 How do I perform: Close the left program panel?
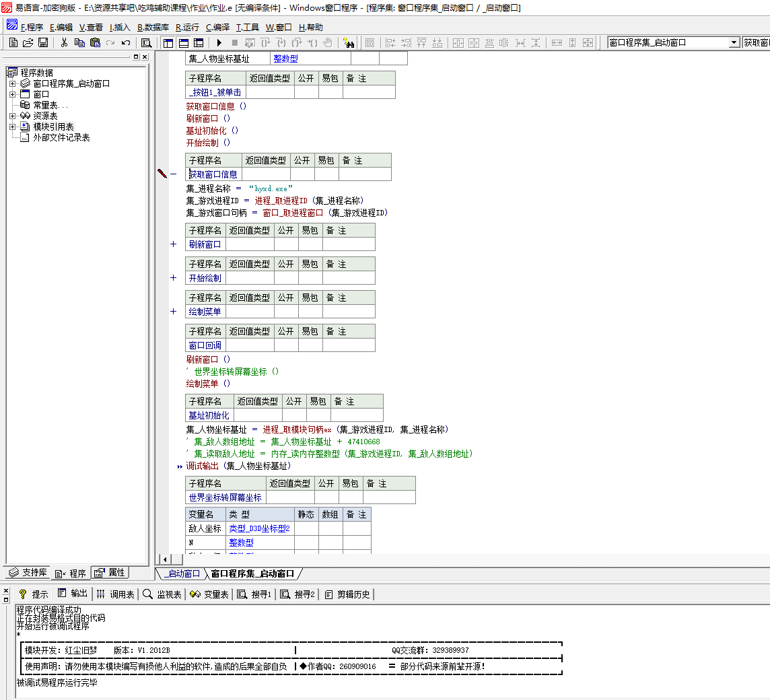point(145,57)
